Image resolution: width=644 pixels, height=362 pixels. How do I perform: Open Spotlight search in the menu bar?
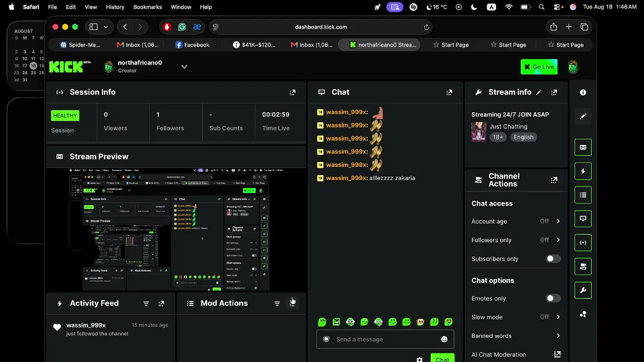pos(541,7)
